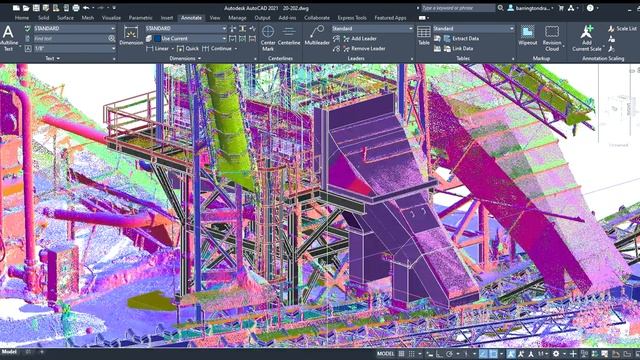Click Add Leader
Viewport: 640px width, 360px height.
pyautogui.click(x=360, y=38)
